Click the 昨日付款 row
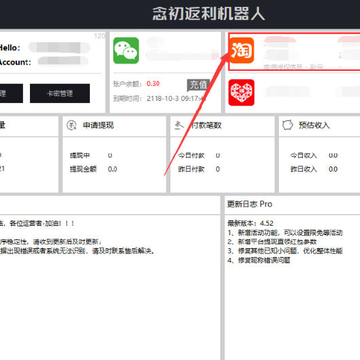Viewport: 360px width, 360px height. (199, 169)
